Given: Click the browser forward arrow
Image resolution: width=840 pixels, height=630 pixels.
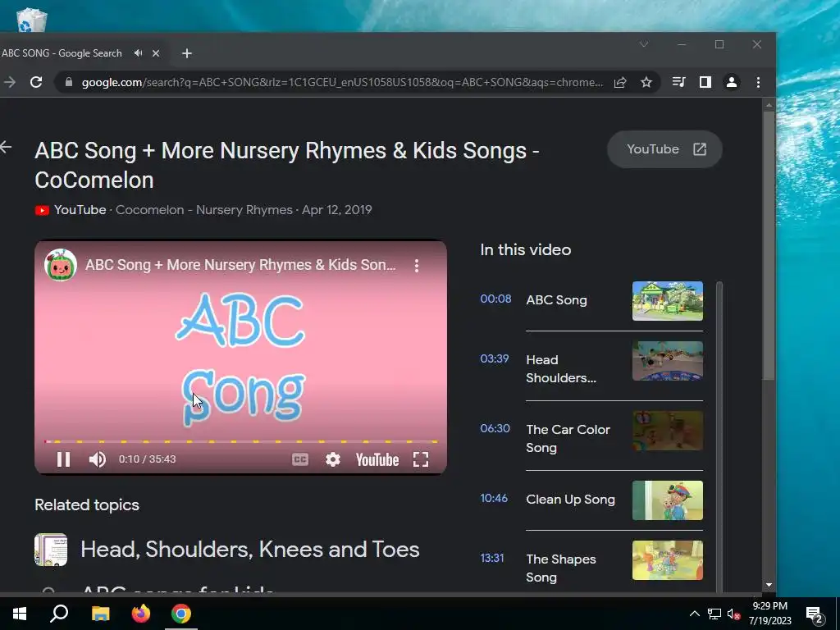Looking at the screenshot, I should pos(10,82).
